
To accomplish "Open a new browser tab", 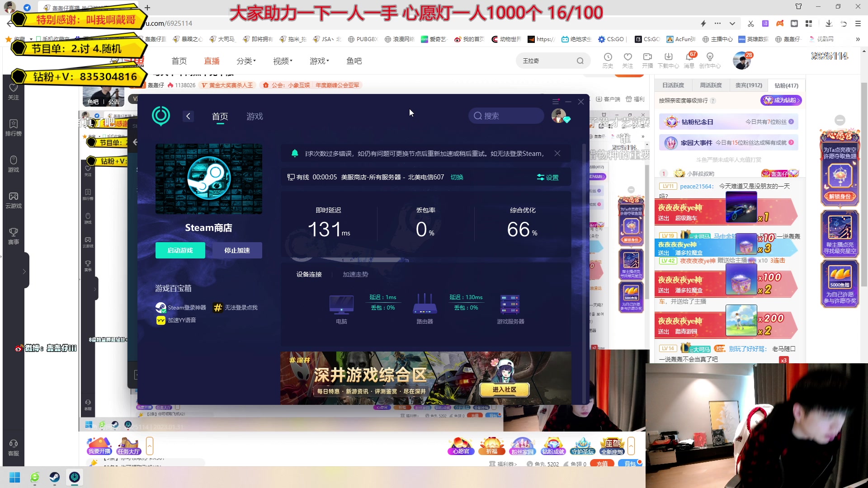I will pyautogui.click(x=147, y=7).
